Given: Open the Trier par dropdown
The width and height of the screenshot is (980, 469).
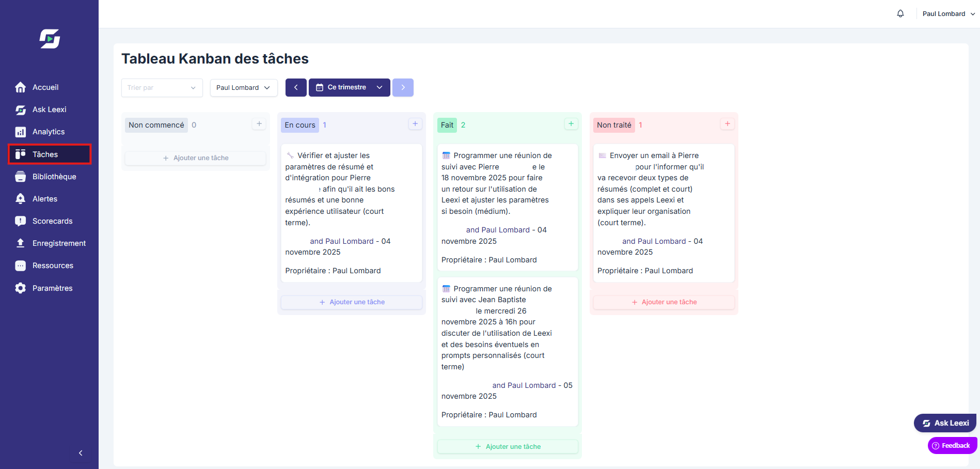Looking at the screenshot, I should (x=162, y=88).
